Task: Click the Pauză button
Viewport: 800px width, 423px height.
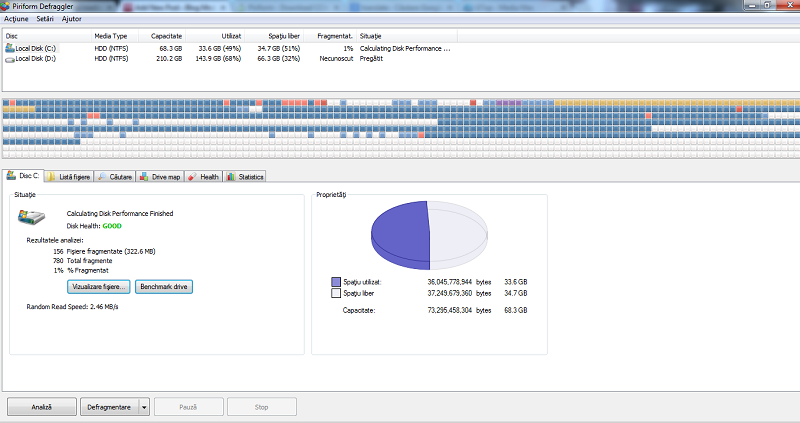Action: 188,407
